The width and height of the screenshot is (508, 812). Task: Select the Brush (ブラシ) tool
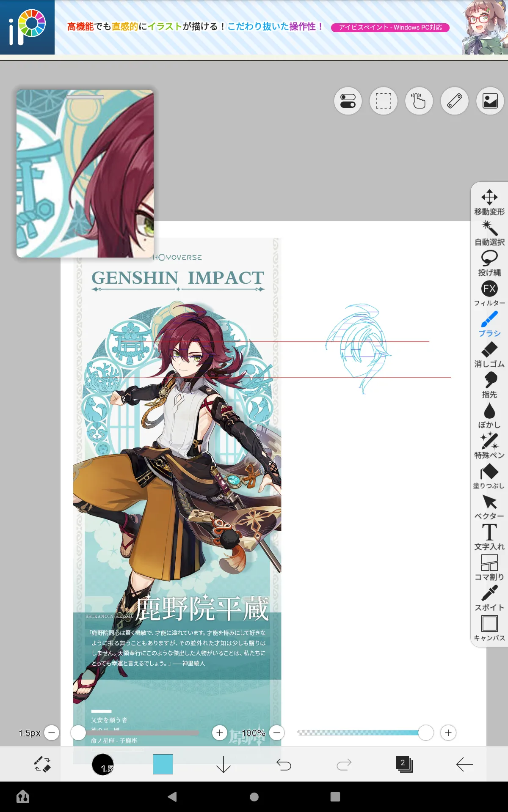coord(489,324)
